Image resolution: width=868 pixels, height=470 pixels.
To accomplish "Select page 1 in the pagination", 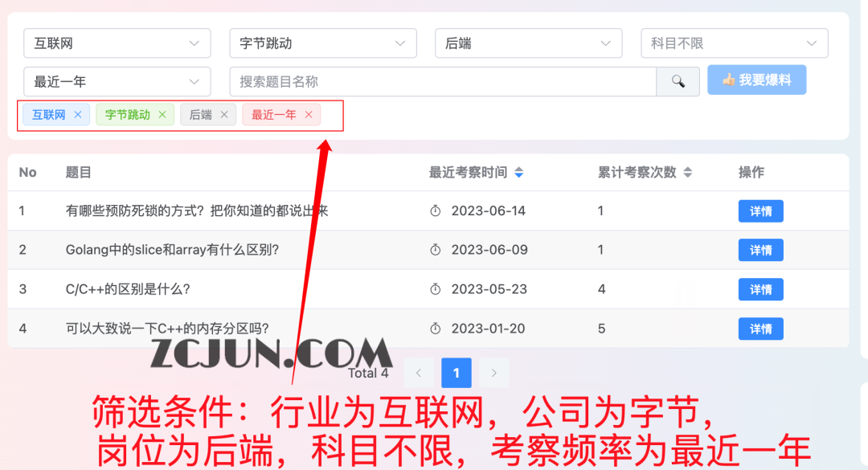I will click(456, 373).
